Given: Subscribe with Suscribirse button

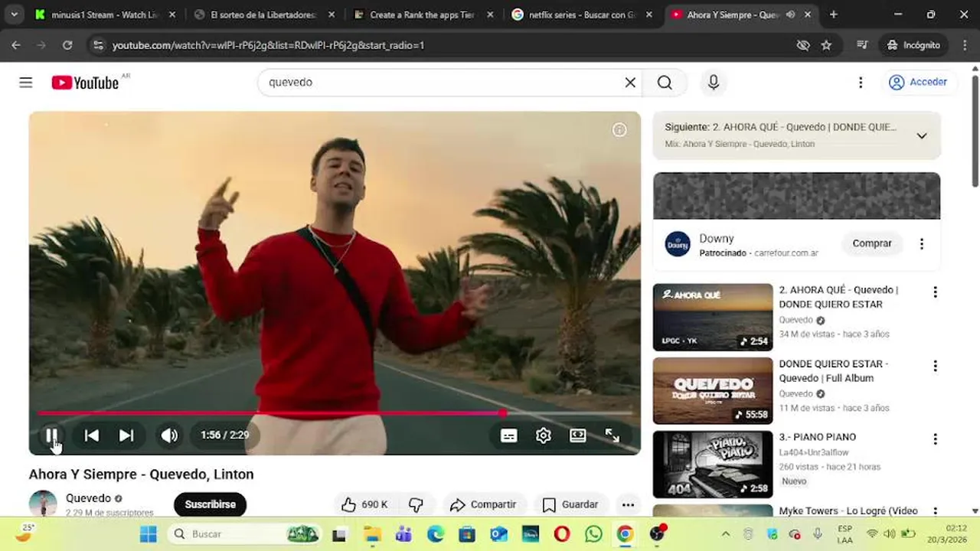Looking at the screenshot, I should coord(210,504).
